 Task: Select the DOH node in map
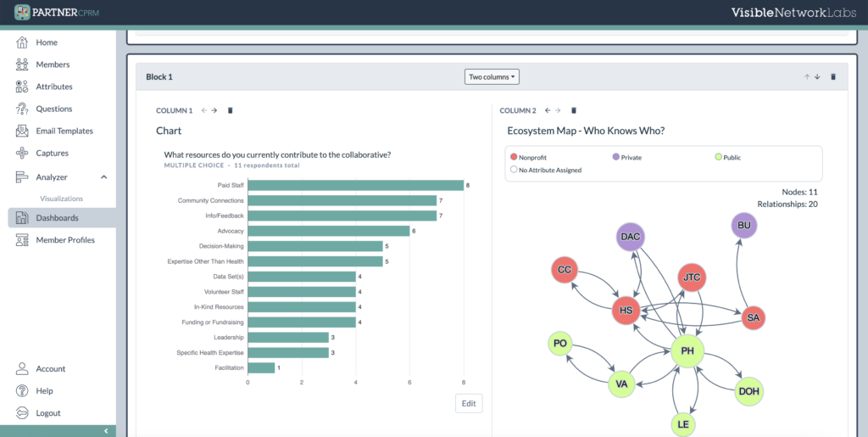pos(749,391)
